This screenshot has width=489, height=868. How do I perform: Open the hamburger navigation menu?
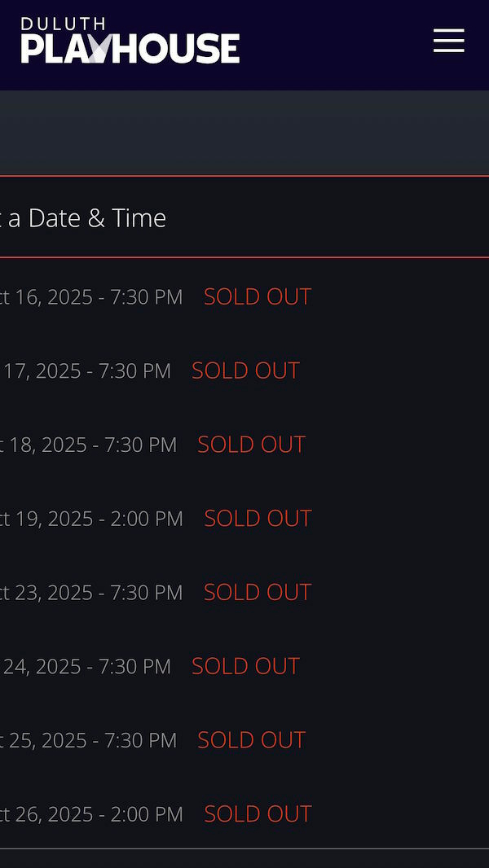(448, 41)
